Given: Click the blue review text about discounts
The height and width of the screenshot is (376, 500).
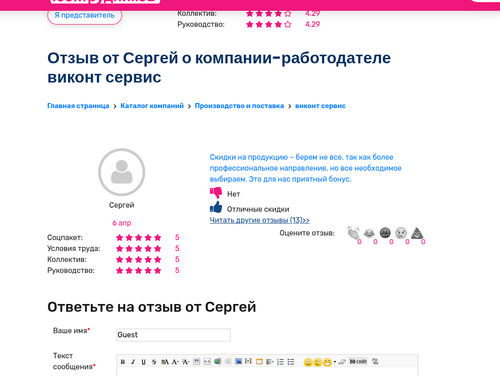Looking at the screenshot, I should [x=305, y=168].
